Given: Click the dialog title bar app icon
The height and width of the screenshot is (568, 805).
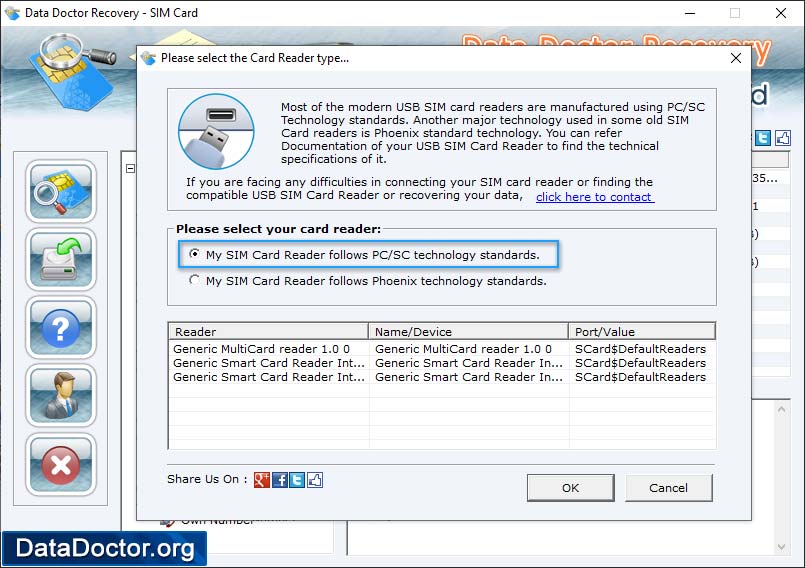Looking at the screenshot, I should pos(148,58).
